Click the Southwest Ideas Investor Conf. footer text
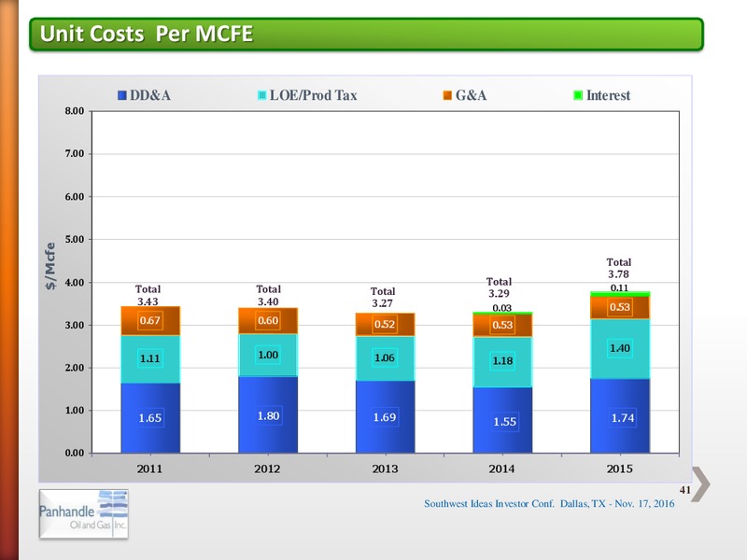The image size is (747, 560). tap(549, 504)
